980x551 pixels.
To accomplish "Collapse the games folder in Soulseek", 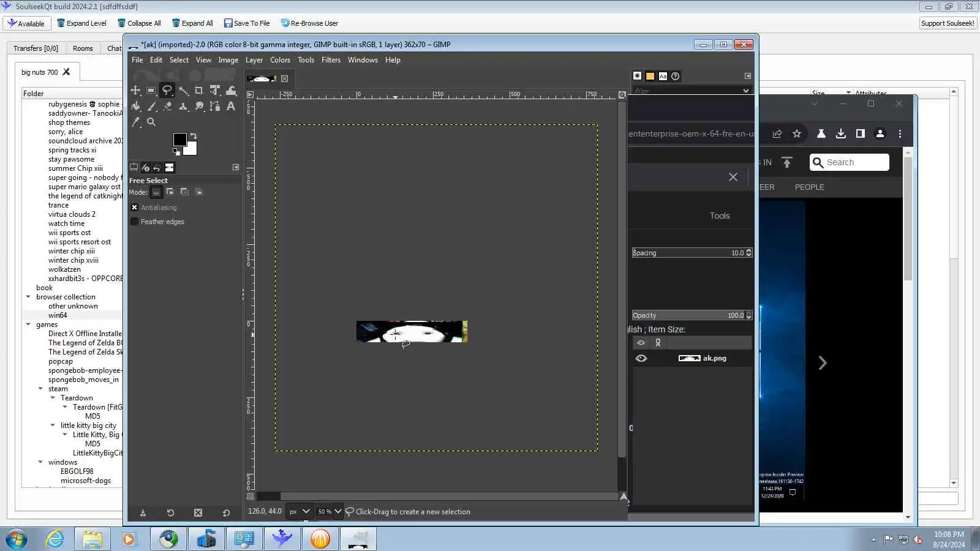I will point(28,324).
